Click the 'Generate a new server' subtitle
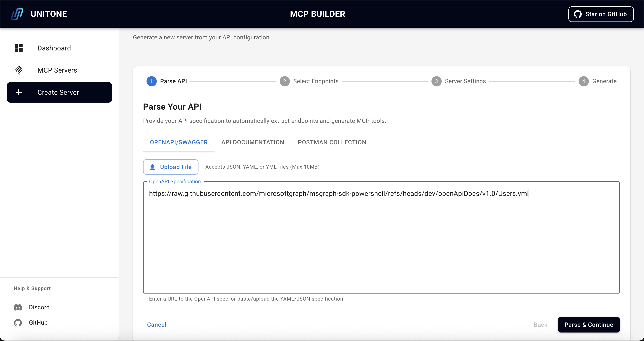 pyautogui.click(x=201, y=37)
